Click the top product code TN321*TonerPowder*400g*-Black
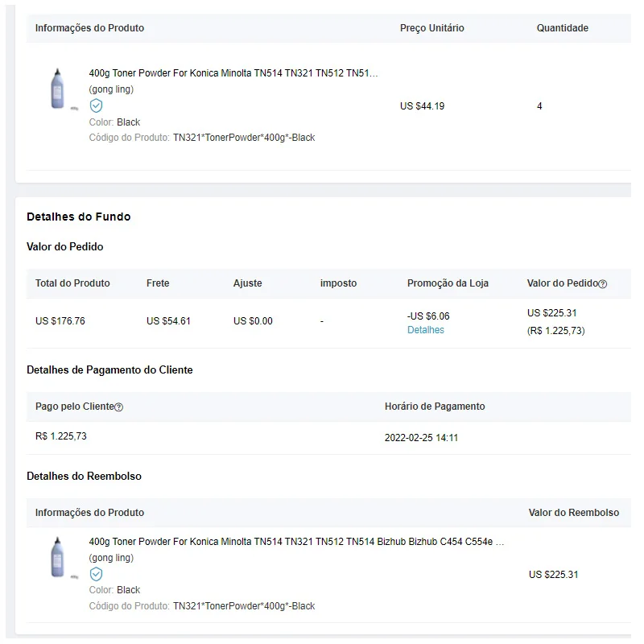Screen dimensions: 644x644 click(x=244, y=138)
